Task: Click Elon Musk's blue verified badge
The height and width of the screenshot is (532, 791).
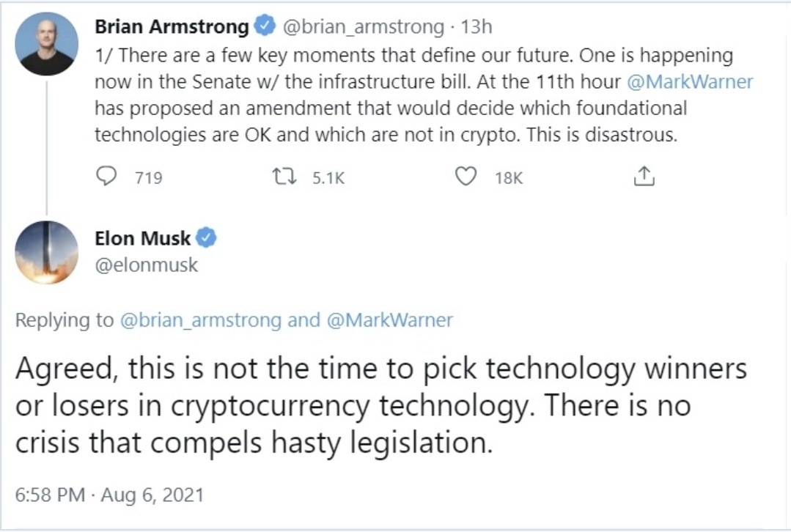Action: pos(207,238)
